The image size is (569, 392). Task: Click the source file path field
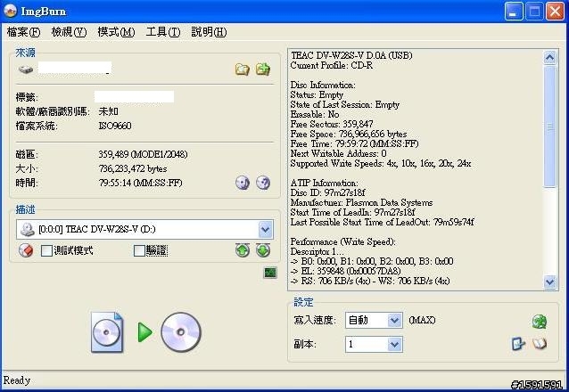click(x=75, y=69)
